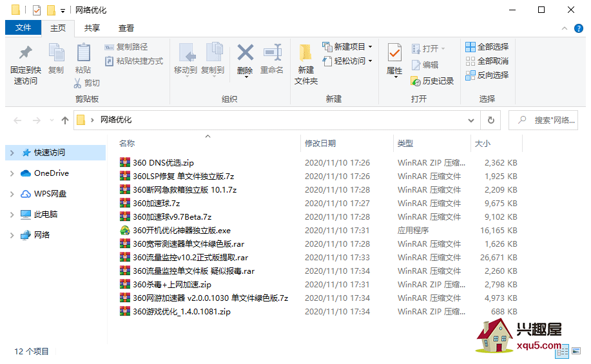Click Invert selection (反向选择)
This screenshot has width=591, height=364.
point(487,75)
